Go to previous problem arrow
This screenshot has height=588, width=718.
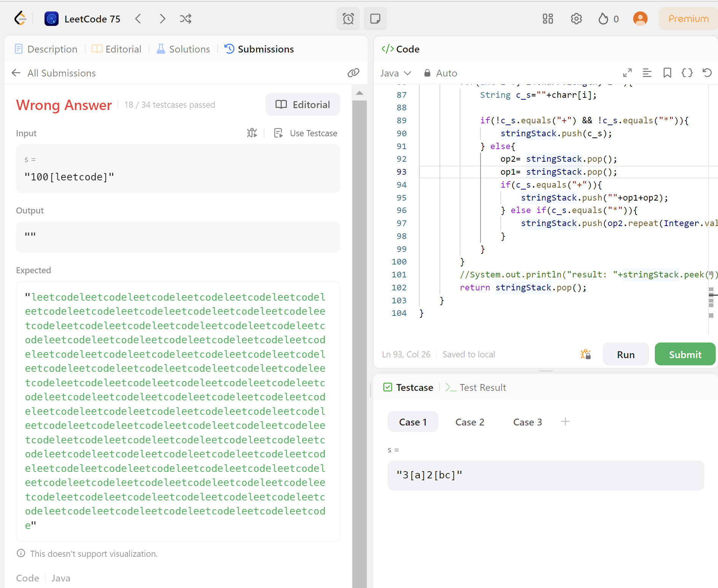point(138,19)
